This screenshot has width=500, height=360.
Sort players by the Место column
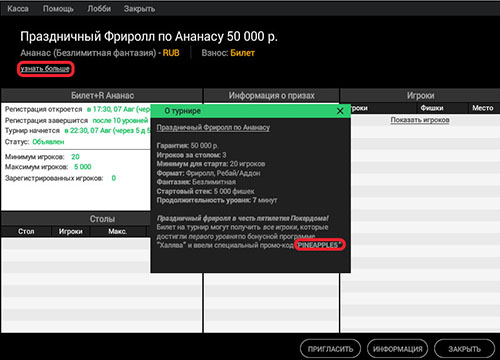[483, 108]
